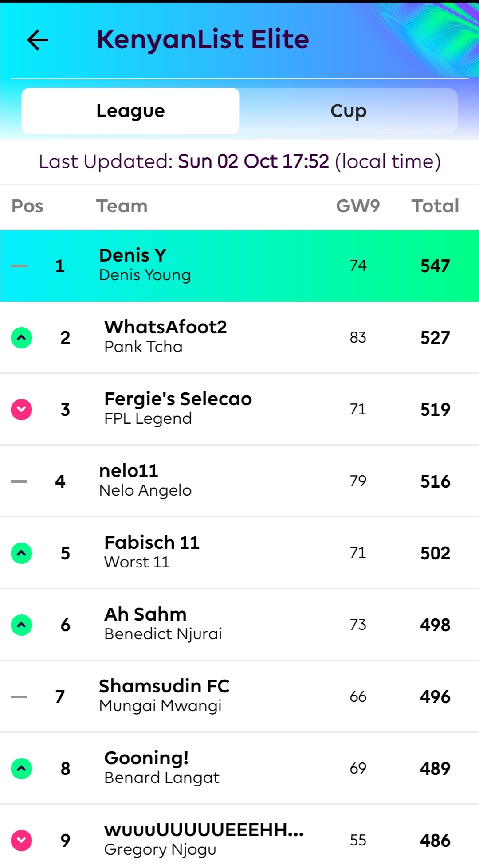
Task: Click red down arrow beside wuuuUUUUUEEEHH
Action: tap(21, 841)
